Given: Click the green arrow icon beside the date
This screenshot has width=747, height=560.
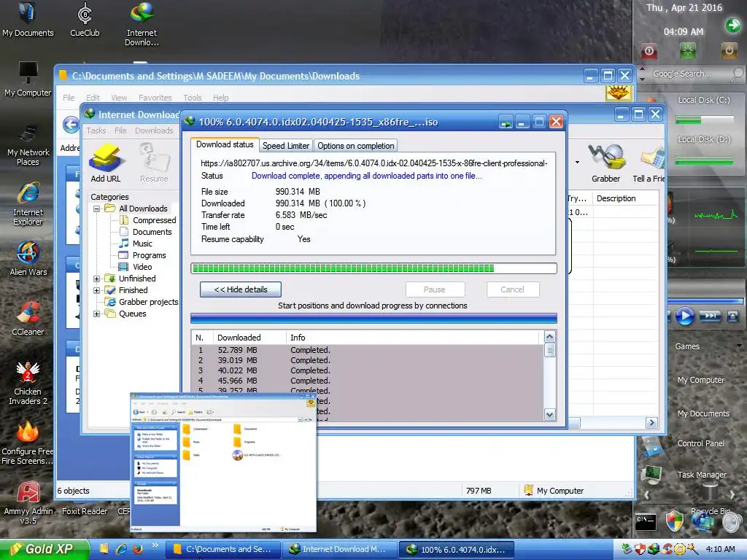Looking at the screenshot, I should (x=732, y=25).
